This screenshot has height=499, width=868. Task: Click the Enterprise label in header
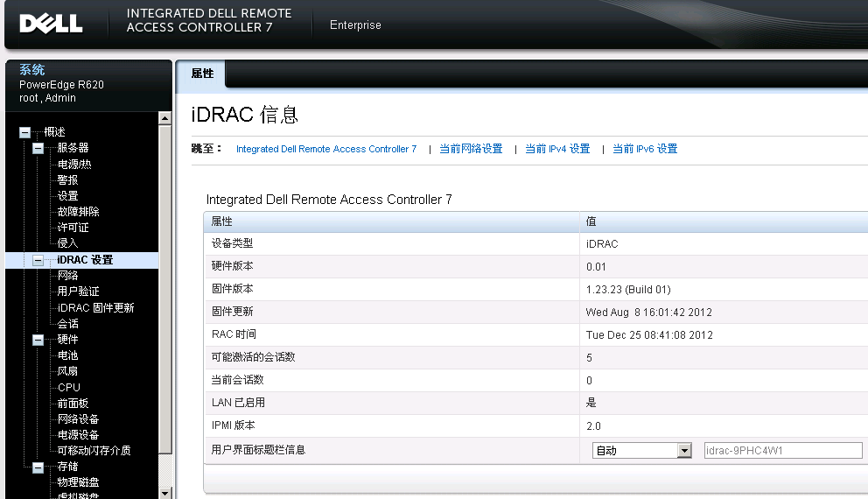355,25
